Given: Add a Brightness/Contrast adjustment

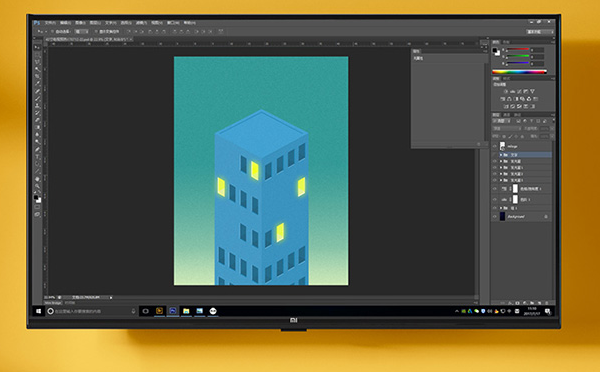Looking at the screenshot, I should (x=506, y=91).
